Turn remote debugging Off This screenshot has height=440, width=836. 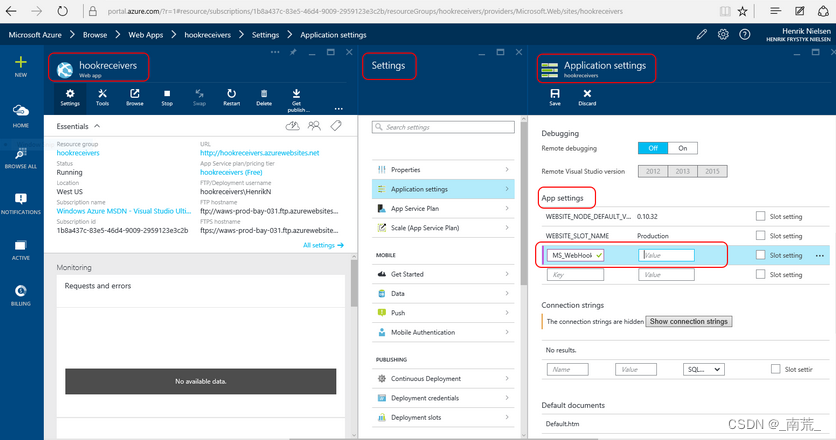point(653,148)
